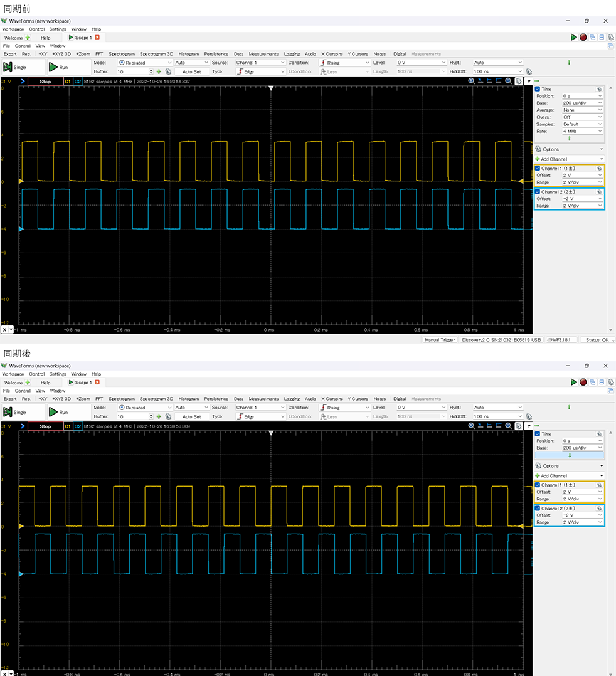The width and height of the screenshot is (616, 676).
Task: Close the Scope 1 tab in upper window
Action: 97,38
